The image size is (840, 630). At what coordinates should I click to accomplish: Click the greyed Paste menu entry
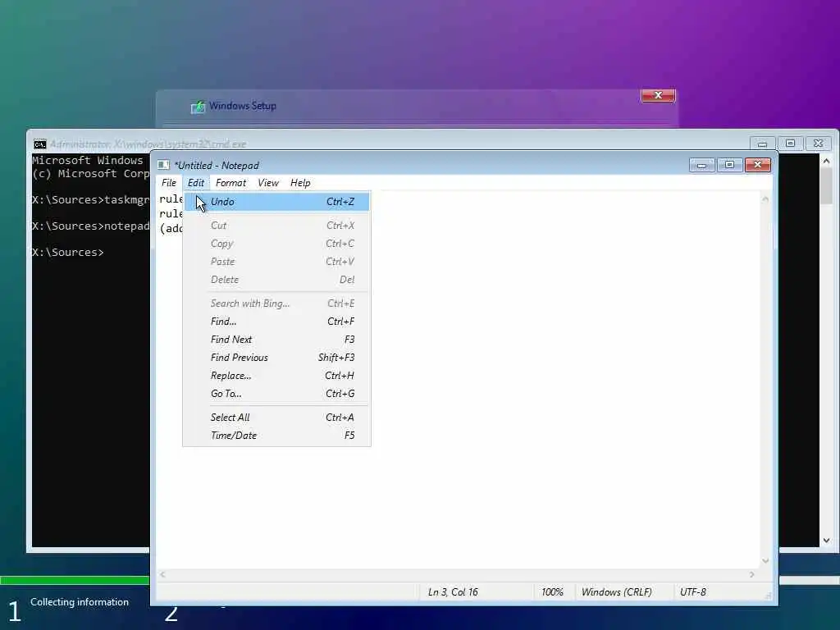click(277, 262)
